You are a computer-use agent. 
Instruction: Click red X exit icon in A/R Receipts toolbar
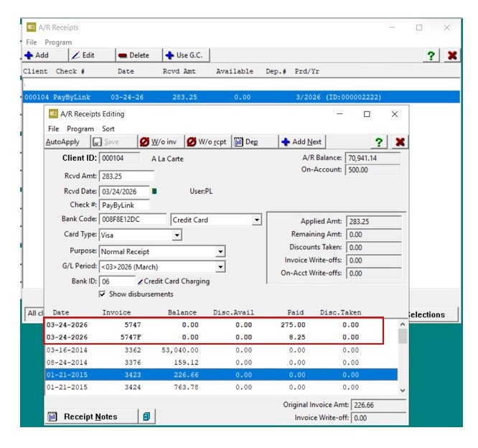pos(452,55)
